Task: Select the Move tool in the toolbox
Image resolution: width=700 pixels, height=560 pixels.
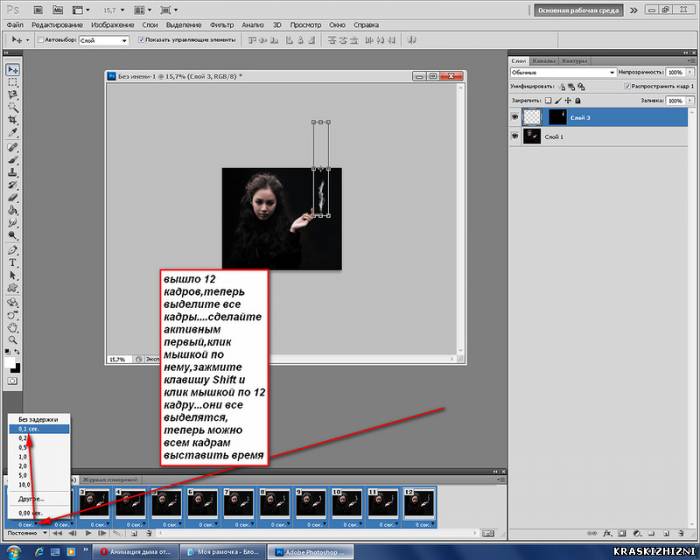Action: pyautogui.click(x=12, y=70)
